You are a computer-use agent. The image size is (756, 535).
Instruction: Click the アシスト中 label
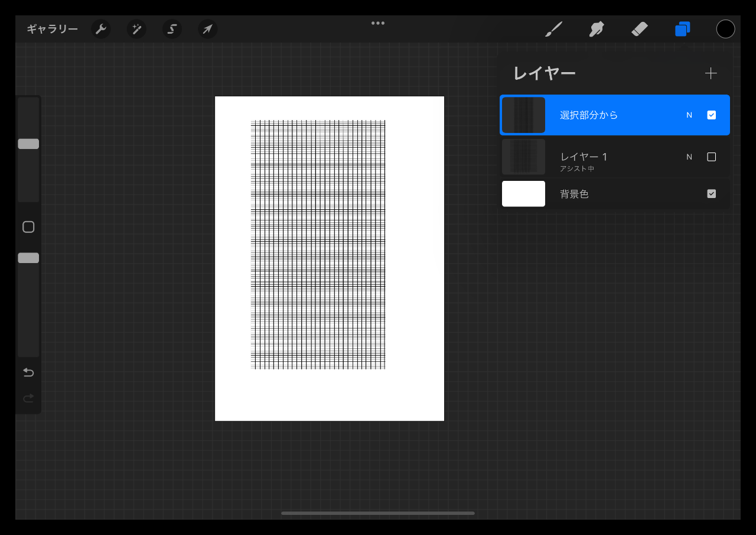577,169
